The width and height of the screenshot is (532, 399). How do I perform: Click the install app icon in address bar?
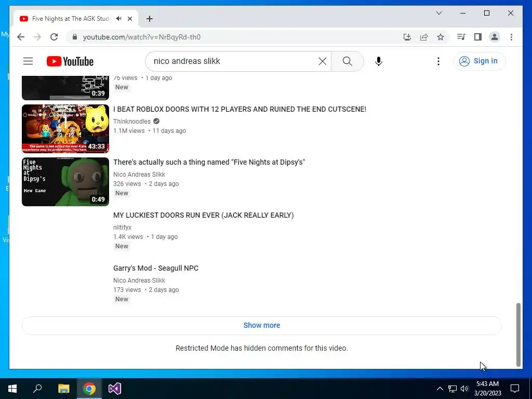pos(407,37)
